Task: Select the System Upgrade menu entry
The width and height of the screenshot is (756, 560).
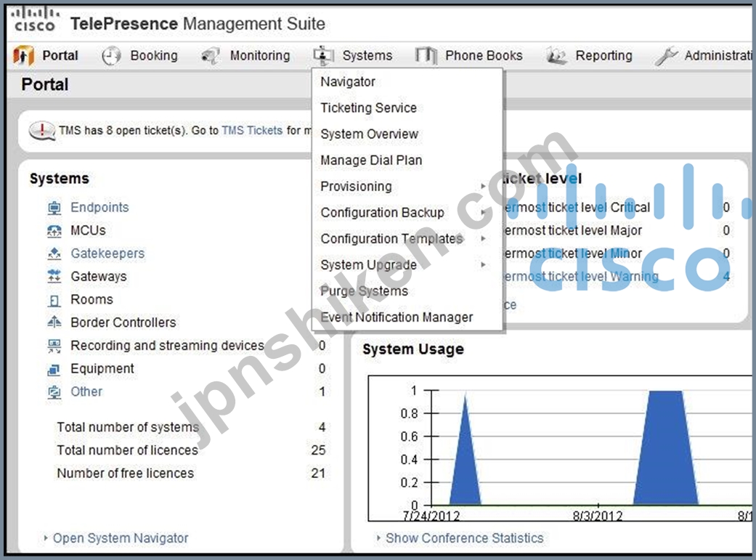Action: [407, 265]
